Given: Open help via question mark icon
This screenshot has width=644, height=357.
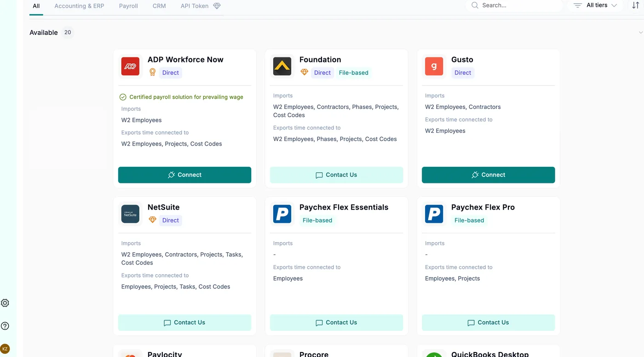Looking at the screenshot, I should (x=5, y=326).
